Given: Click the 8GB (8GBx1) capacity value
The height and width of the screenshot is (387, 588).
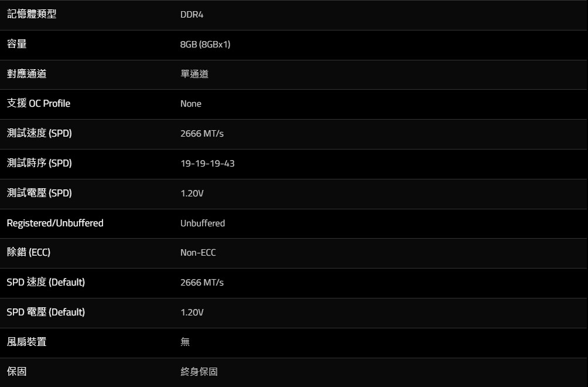Looking at the screenshot, I should (205, 45).
